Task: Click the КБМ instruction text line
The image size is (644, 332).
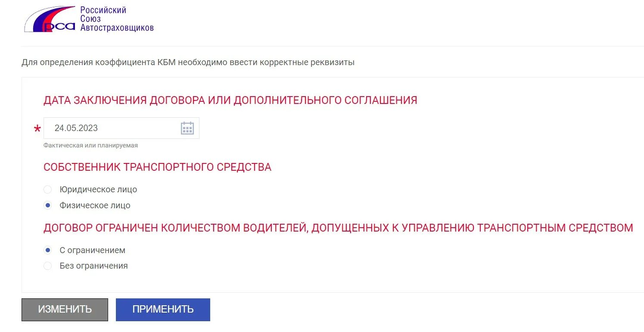Action: (x=188, y=63)
